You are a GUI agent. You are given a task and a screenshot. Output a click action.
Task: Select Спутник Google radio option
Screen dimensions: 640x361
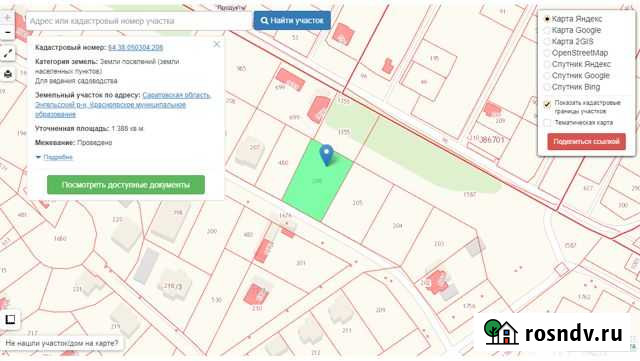point(547,76)
